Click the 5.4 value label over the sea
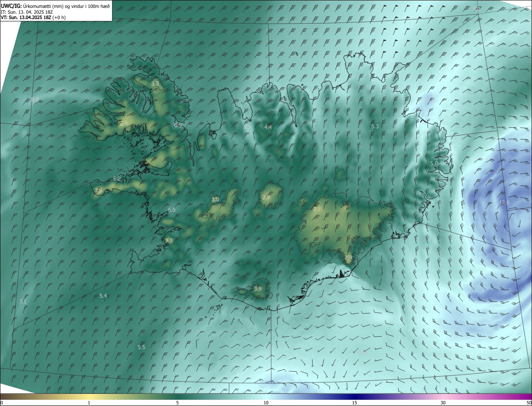 coord(103,296)
